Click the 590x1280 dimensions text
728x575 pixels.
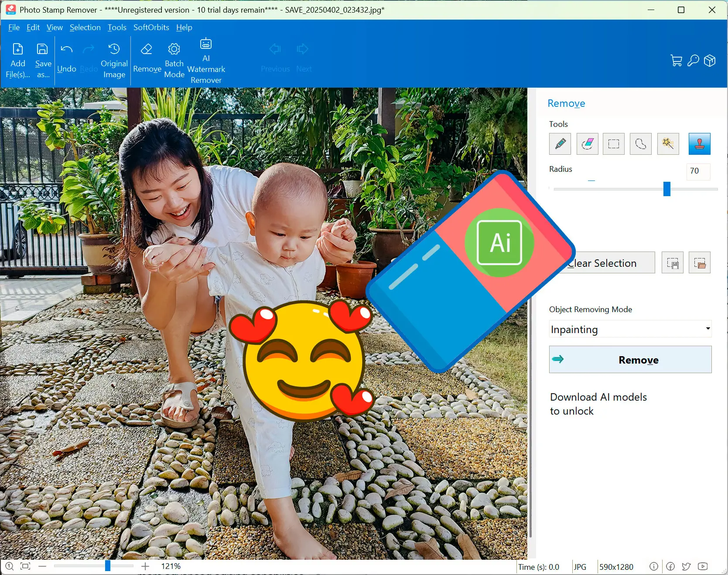pos(616,567)
